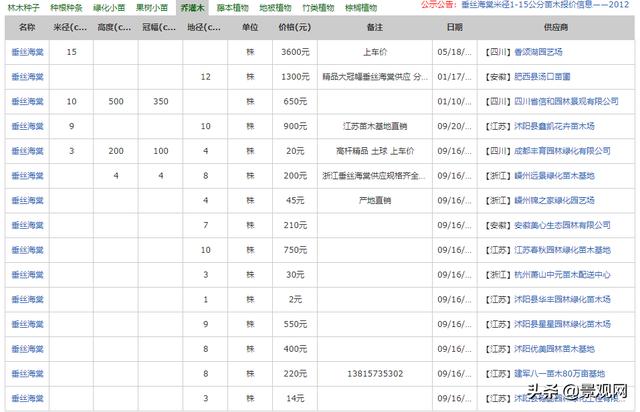
Task: Open 垂丝海棠 link in the 900元 row
Action: [27, 126]
